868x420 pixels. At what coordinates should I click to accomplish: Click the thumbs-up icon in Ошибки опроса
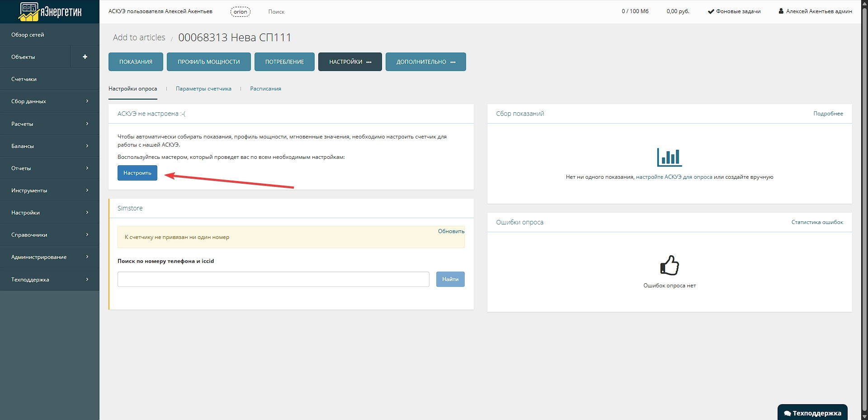click(669, 265)
